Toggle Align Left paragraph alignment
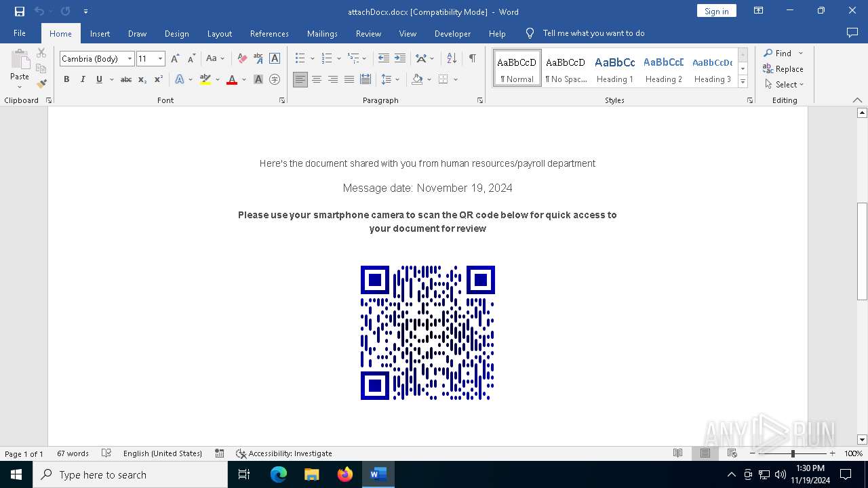This screenshot has height=488, width=868. 300,79
